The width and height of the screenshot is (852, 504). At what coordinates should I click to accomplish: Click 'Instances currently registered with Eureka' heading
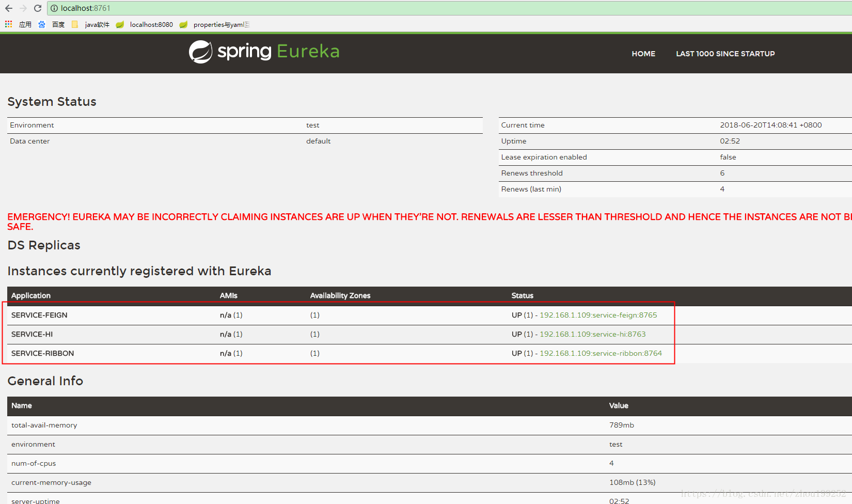pyautogui.click(x=139, y=271)
